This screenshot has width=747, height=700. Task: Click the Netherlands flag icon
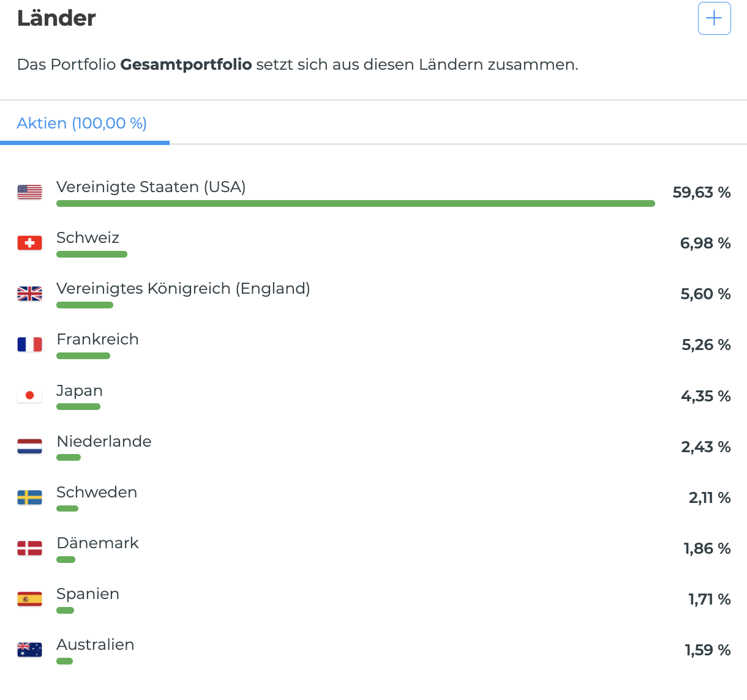click(29, 447)
